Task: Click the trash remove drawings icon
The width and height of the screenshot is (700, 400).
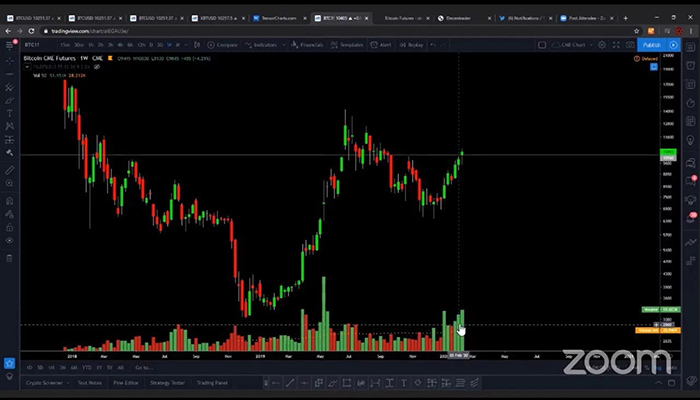Action: [9, 258]
